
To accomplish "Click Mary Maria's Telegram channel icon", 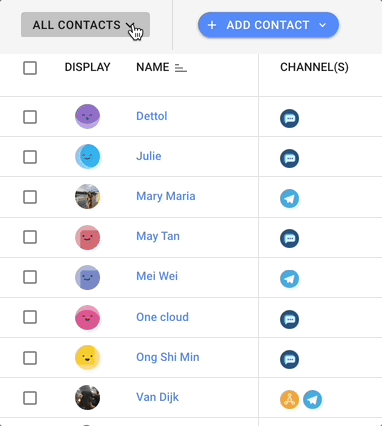I will [289, 198].
